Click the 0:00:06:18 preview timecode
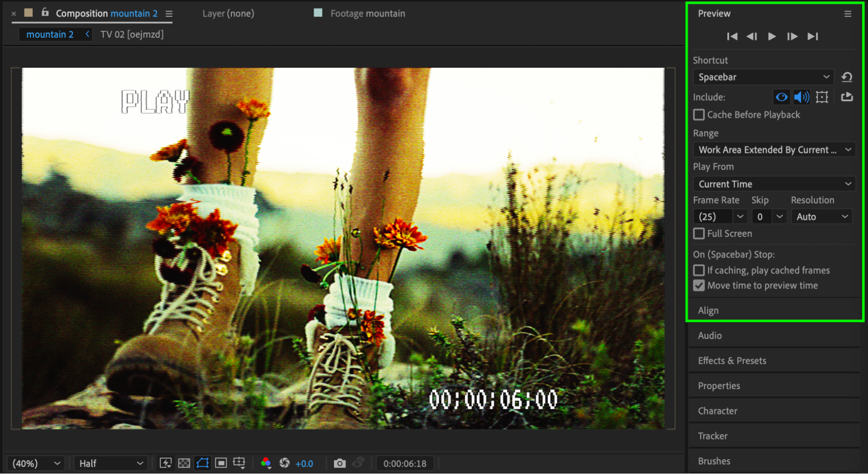868x474 pixels. [x=405, y=464]
